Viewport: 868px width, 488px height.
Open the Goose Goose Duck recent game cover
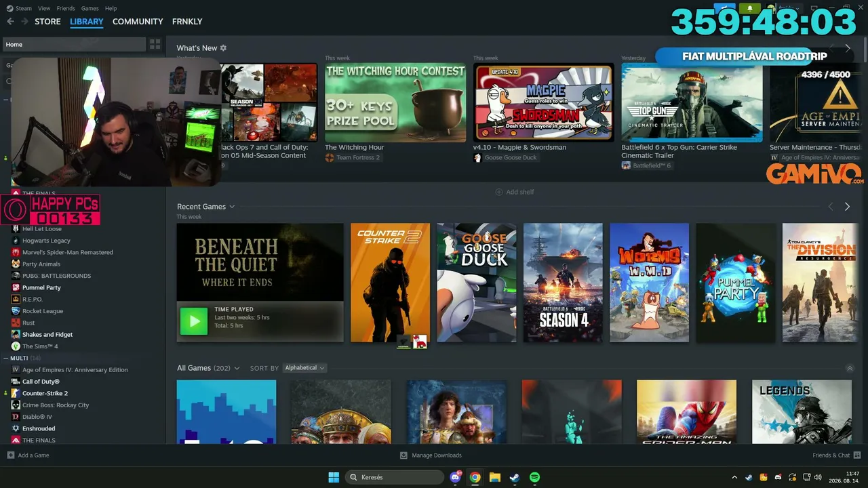[x=477, y=283]
